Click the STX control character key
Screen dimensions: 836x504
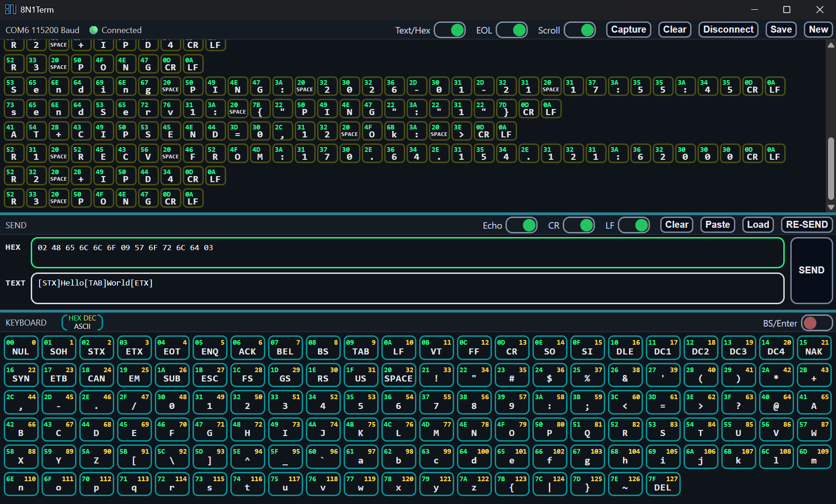pos(97,347)
